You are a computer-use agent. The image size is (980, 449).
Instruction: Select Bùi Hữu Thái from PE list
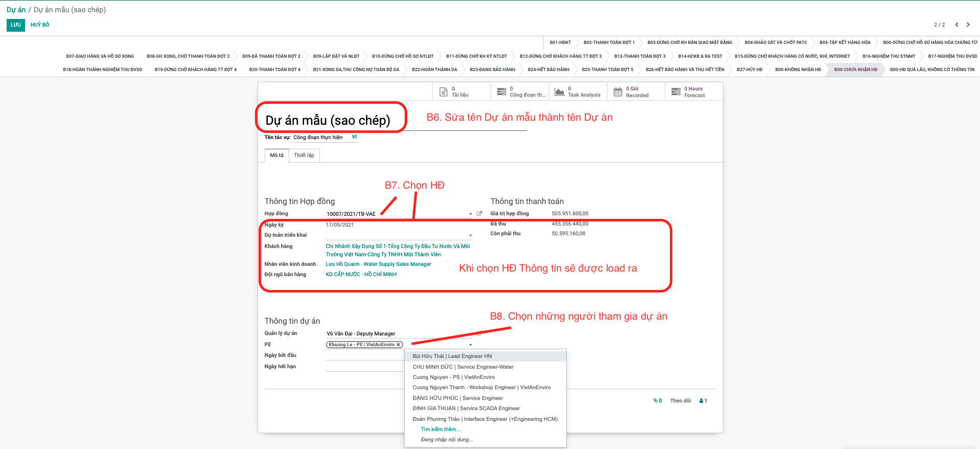pyautogui.click(x=485, y=356)
